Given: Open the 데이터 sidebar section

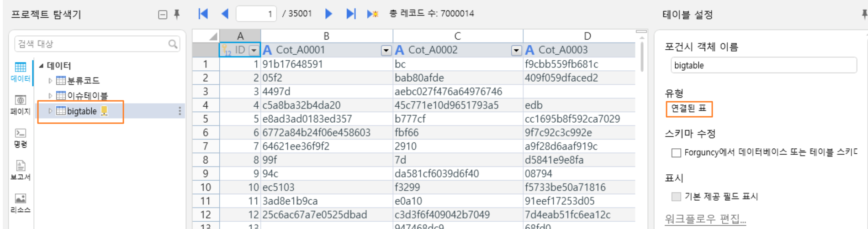Looking at the screenshot, I should click(x=21, y=72).
